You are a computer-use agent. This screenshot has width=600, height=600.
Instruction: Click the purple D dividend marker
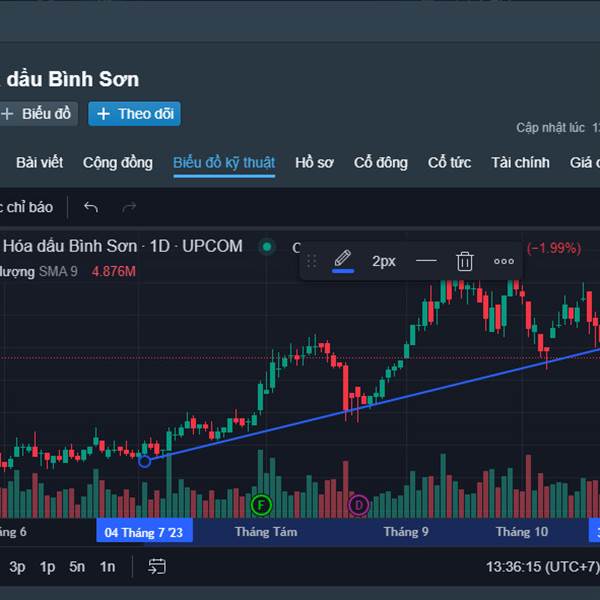pyautogui.click(x=359, y=505)
